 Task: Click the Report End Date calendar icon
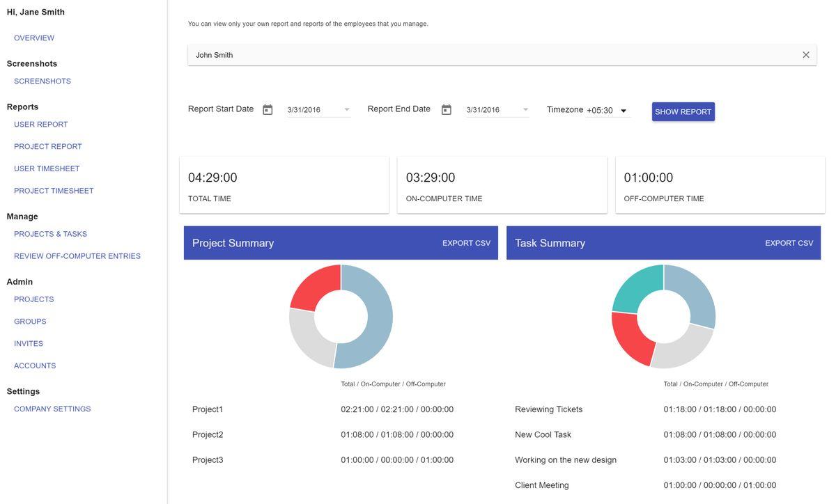[x=447, y=110]
